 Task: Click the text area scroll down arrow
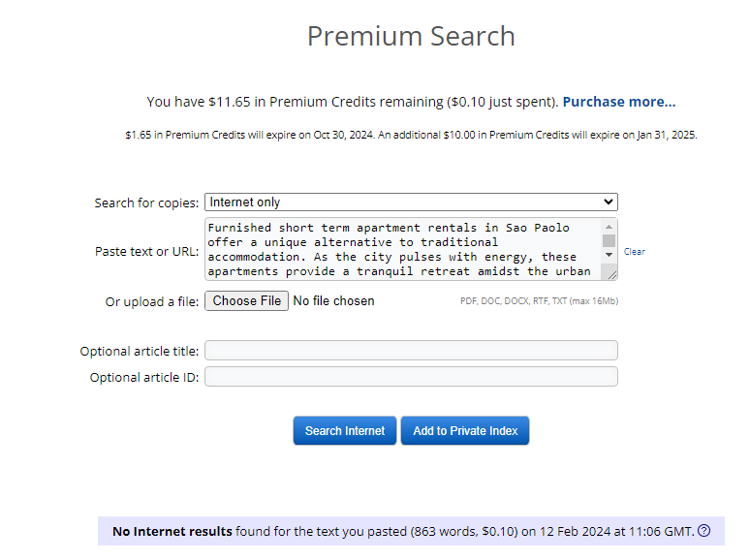[609, 255]
